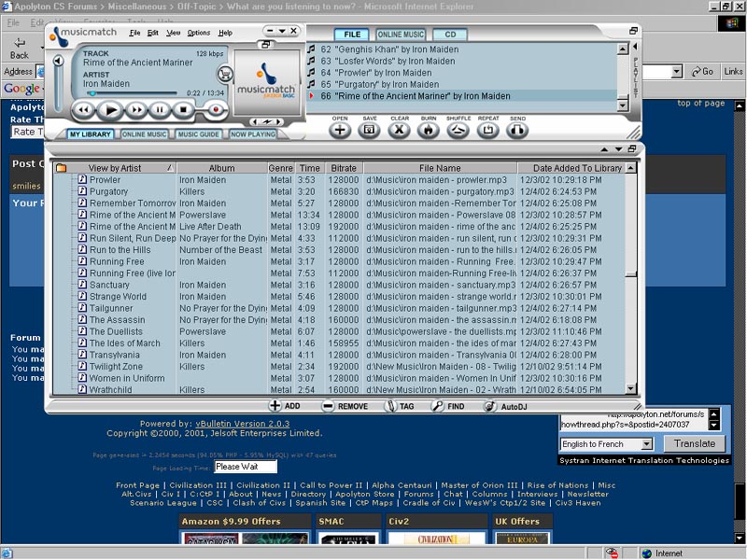This screenshot has height=560, width=747.
Task: Open the Options menu in Musicmatch
Action: 199,33
